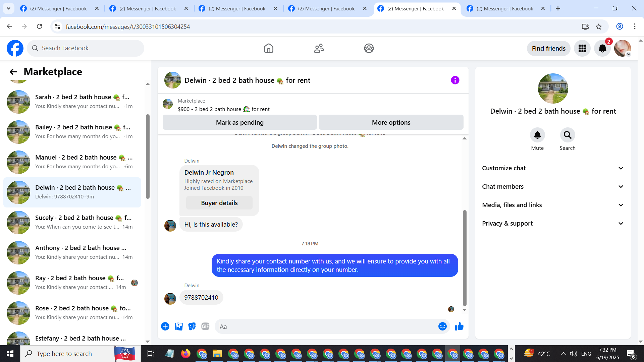Viewport: 644px width, 362px height.
Task: Open the notifications bell with badge
Action: (x=602, y=49)
